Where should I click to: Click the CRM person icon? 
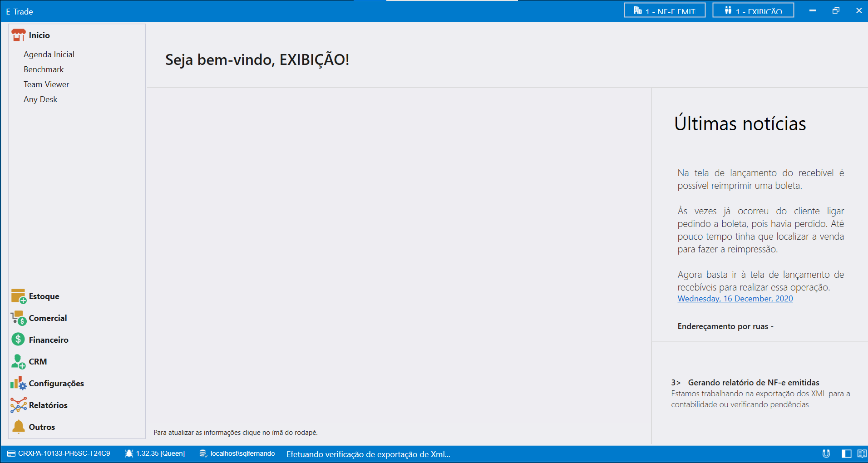point(18,362)
